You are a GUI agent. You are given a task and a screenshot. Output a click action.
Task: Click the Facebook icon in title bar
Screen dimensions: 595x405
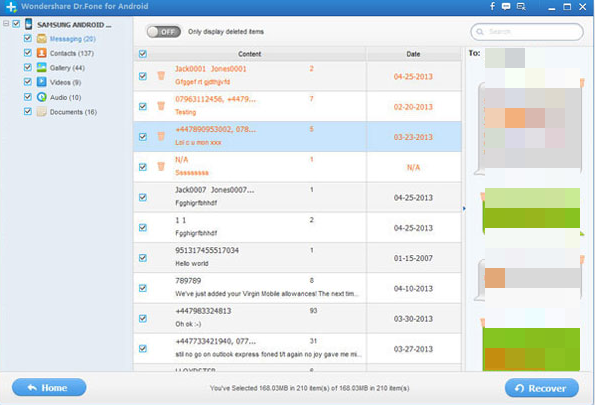pyautogui.click(x=492, y=6)
